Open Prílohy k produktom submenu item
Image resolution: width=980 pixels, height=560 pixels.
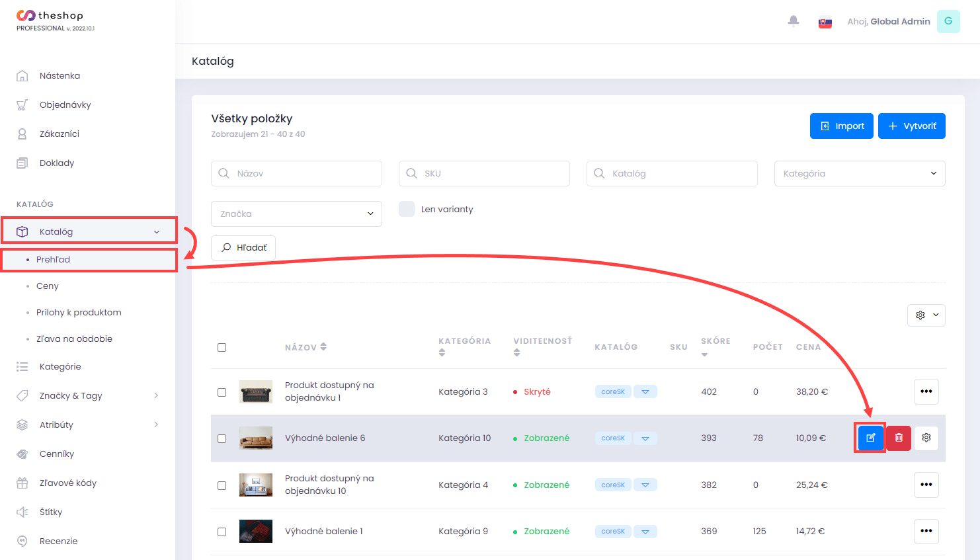tap(79, 312)
